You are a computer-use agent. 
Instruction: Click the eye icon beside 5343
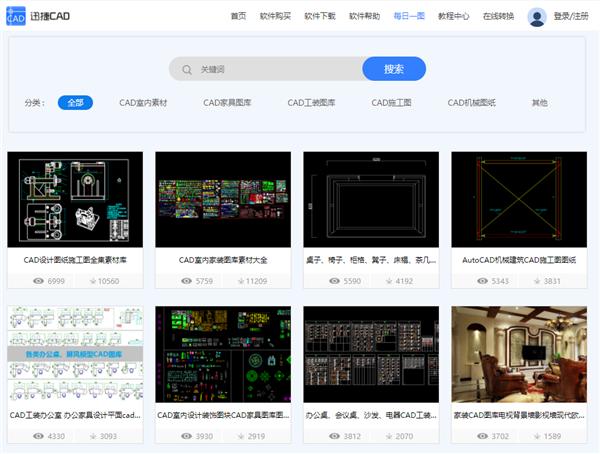click(x=483, y=281)
